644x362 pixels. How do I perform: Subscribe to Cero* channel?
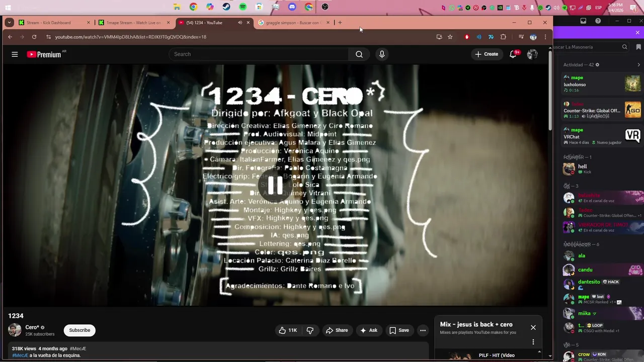pyautogui.click(x=79, y=330)
